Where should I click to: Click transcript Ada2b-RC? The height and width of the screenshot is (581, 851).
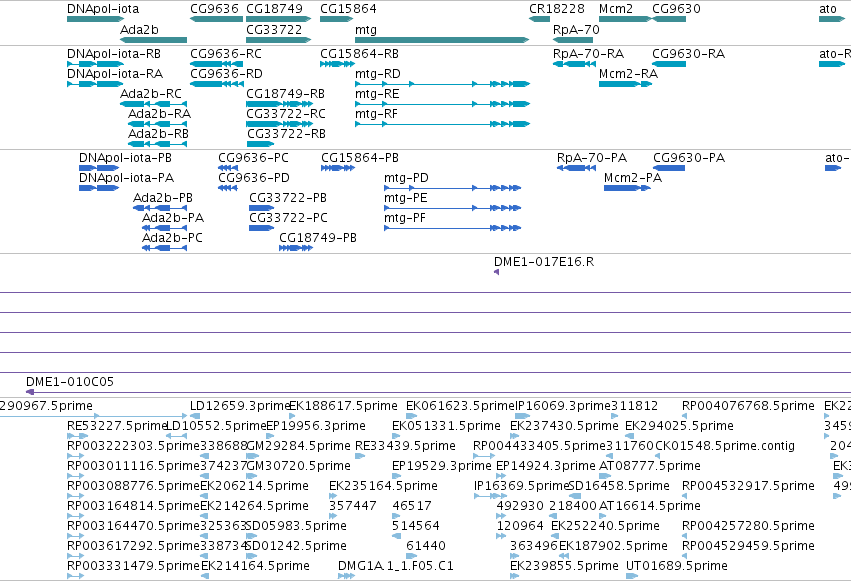[x=154, y=104]
